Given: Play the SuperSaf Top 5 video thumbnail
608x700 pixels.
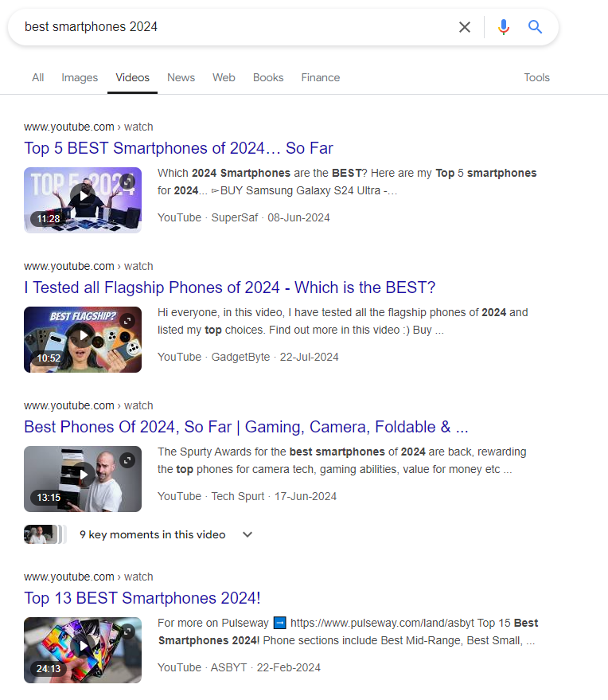Looking at the screenshot, I should (83, 200).
